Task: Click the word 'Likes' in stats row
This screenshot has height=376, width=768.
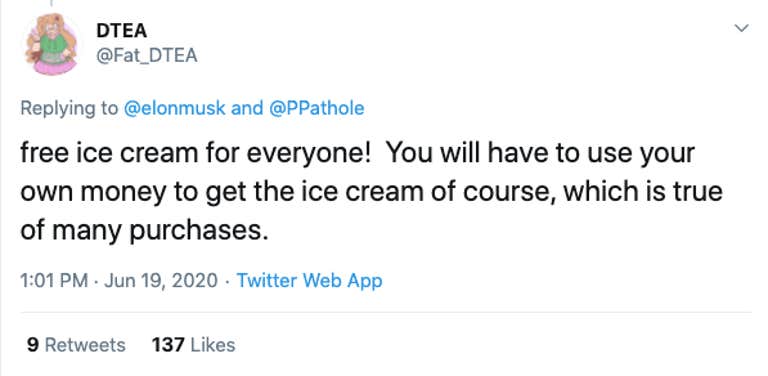Action: (213, 345)
